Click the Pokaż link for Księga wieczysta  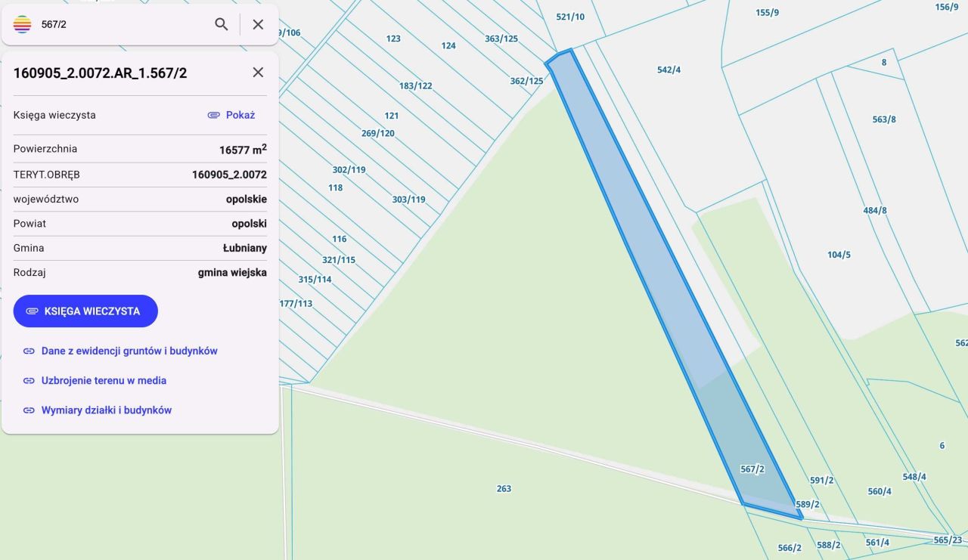point(231,115)
